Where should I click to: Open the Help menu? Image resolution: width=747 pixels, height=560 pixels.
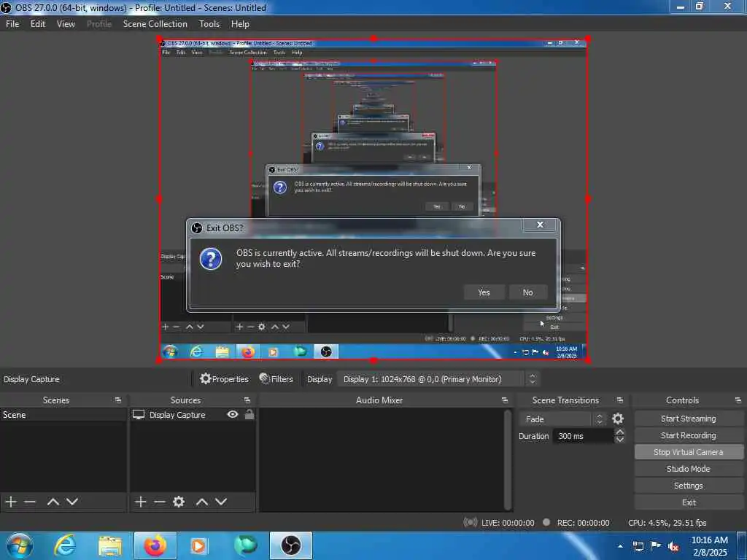click(240, 24)
